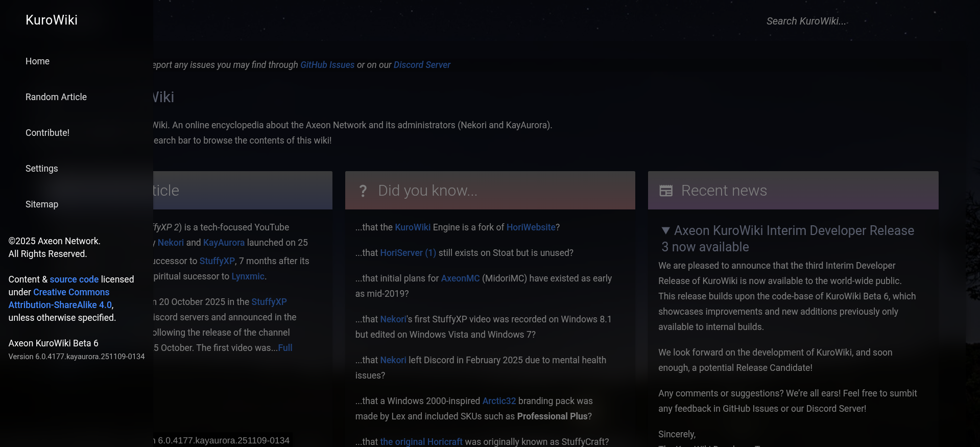Open the Home sidebar menu item
This screenshot has width=980, height=447.
(x=37, y=61)
